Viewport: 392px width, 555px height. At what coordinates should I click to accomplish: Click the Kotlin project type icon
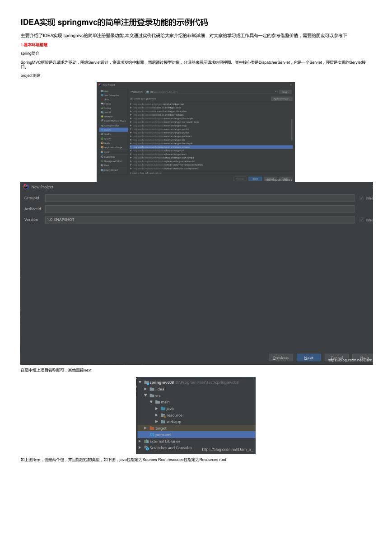pyautogui.click(x=103, y=152)
